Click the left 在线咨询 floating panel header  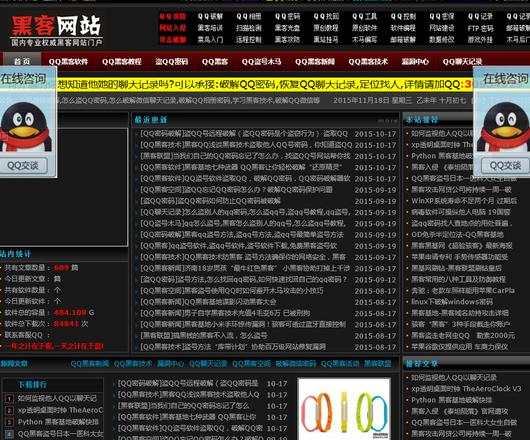(24, 79)
